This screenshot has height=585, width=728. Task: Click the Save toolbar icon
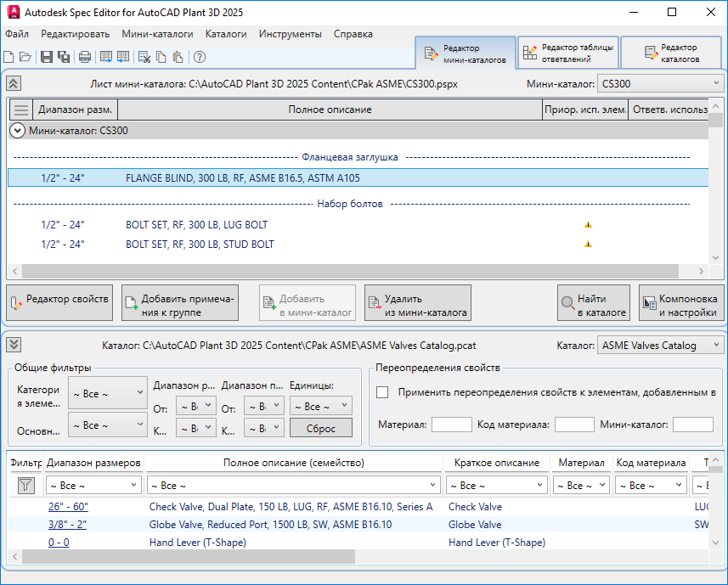click(47, 57)
